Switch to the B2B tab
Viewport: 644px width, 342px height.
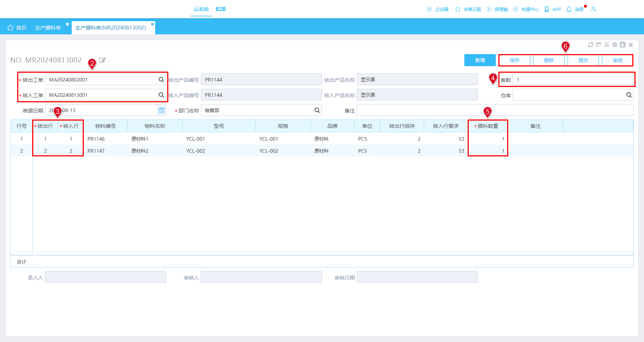[221, 9]
